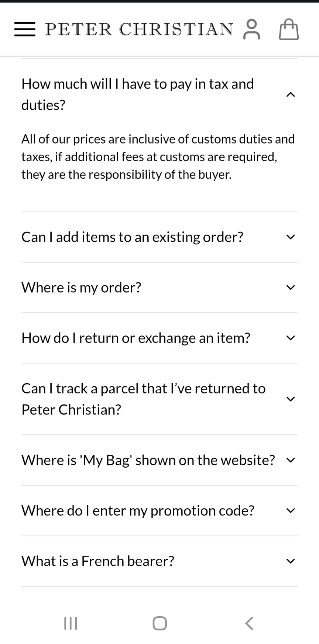
Task: Open the account profile icon
Action: coord(252,29)
